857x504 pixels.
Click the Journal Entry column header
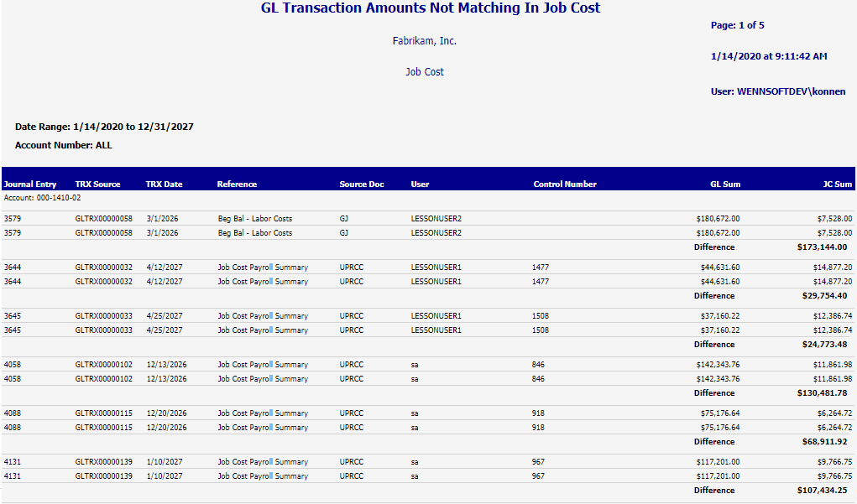click(x=30, y=184)
